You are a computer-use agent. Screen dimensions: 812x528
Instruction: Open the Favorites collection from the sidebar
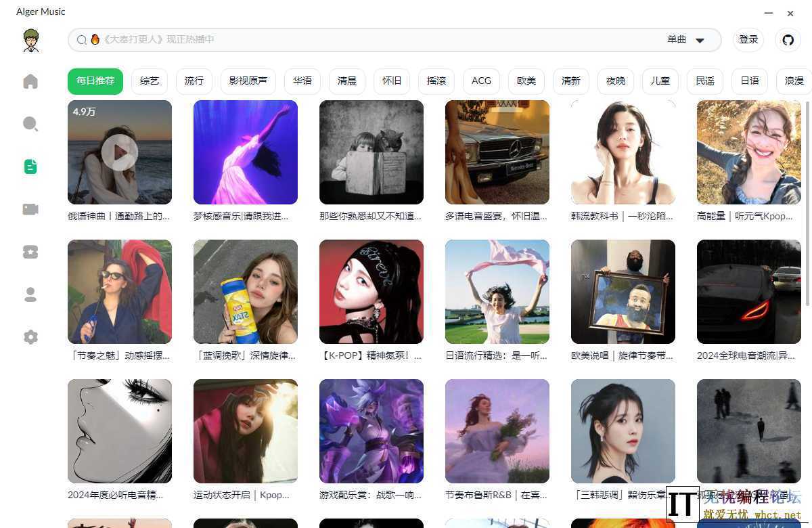click(30, 251)
